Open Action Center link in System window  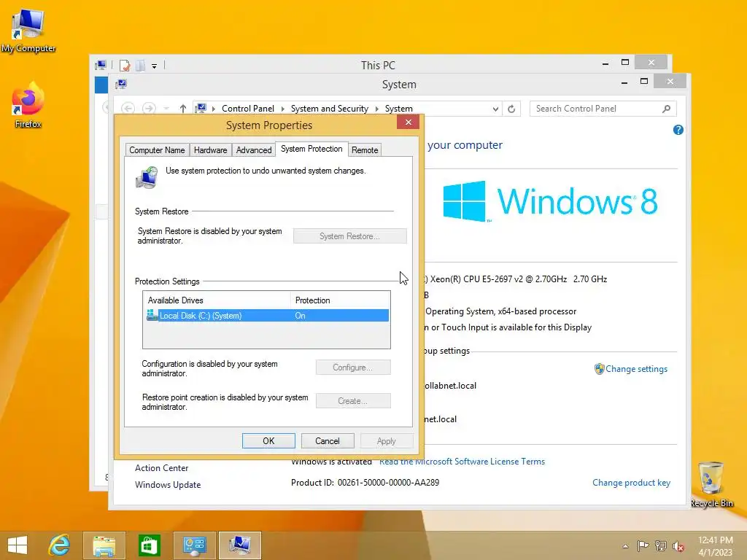tap(161, 468)
